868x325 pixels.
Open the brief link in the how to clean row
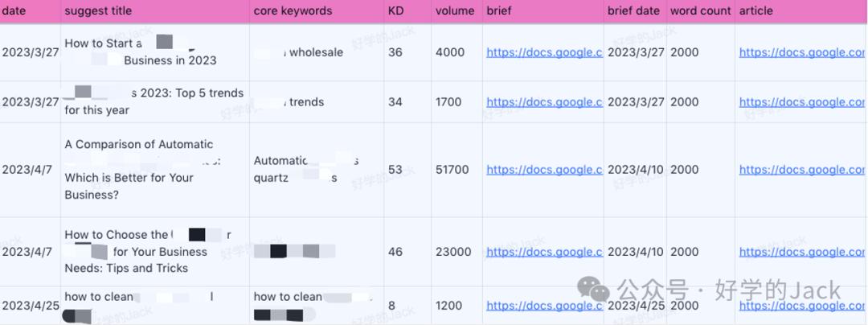(544, 306)
